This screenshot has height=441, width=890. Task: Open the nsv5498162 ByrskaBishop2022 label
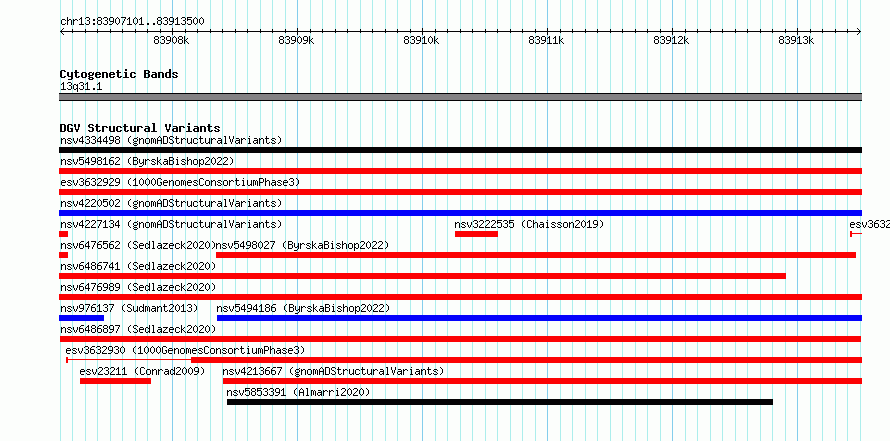pos(147,161)
